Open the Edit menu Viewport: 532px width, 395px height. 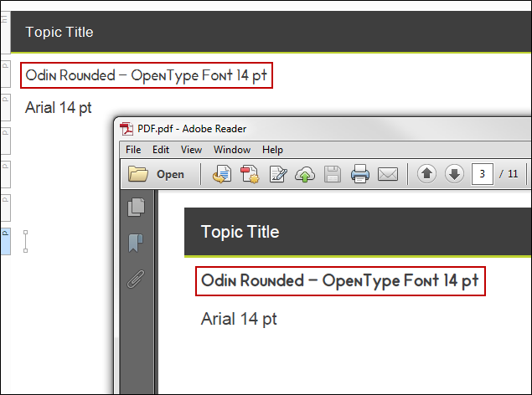point(161,150)
